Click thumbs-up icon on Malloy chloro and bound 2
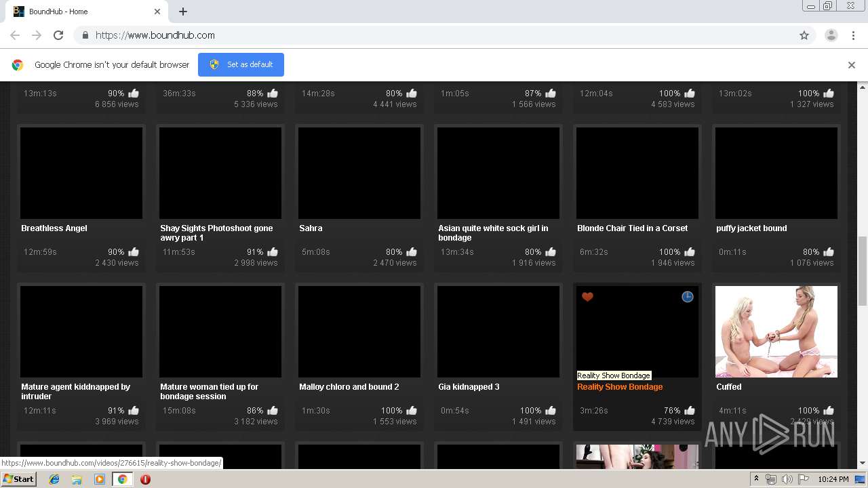The height and width of the screenshot is (488, 868). (412, 411)
